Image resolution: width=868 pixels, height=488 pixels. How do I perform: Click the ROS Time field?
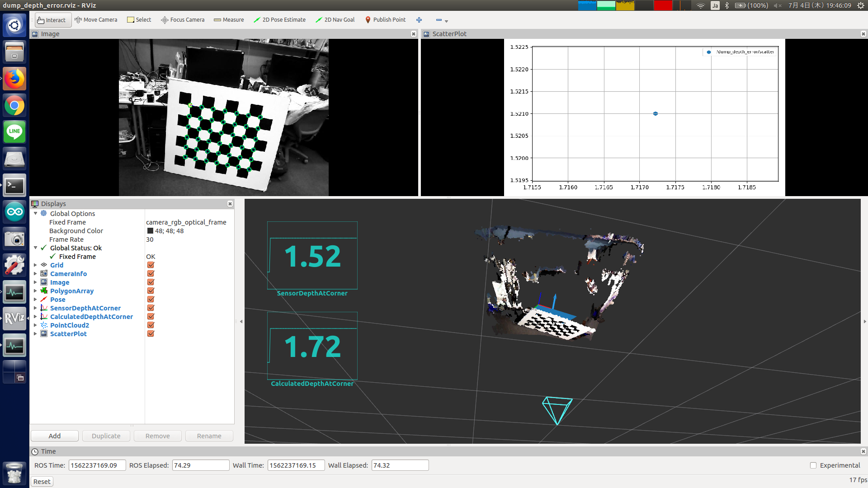coord(97,465)
